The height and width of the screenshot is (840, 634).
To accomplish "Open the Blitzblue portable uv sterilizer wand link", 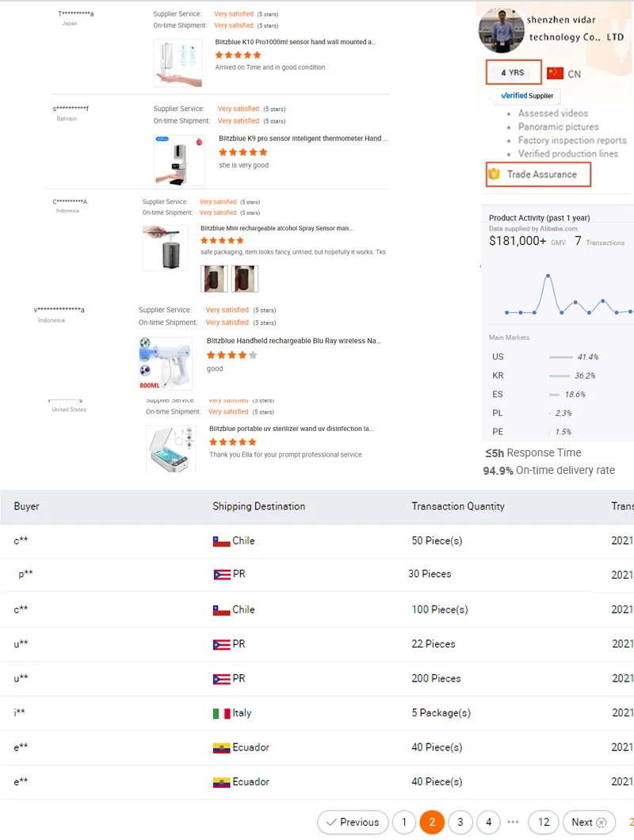I will click(x=291, y=429).
